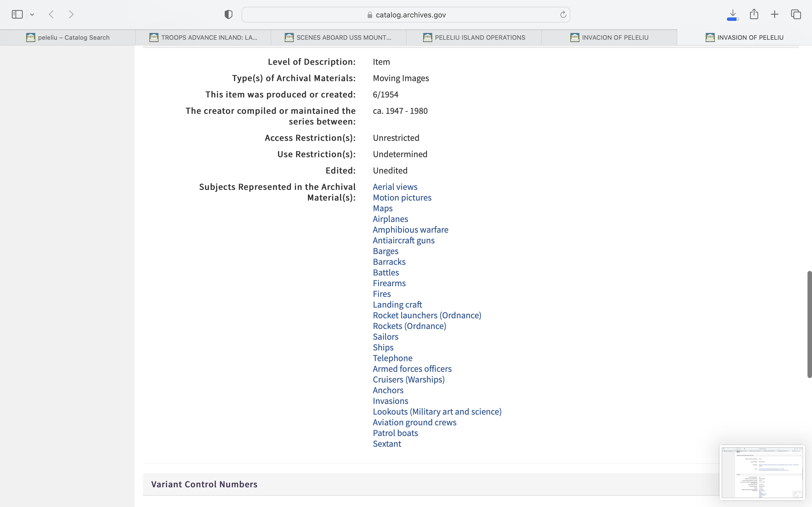Open the sidebar options dropdown chevron

pos(32,14)
